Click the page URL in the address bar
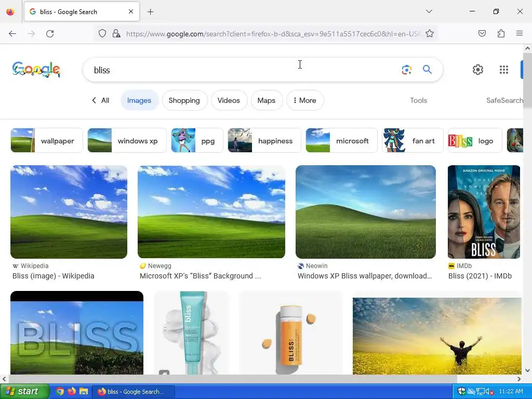This screenshot has width=532, height=399. [273, 34]
